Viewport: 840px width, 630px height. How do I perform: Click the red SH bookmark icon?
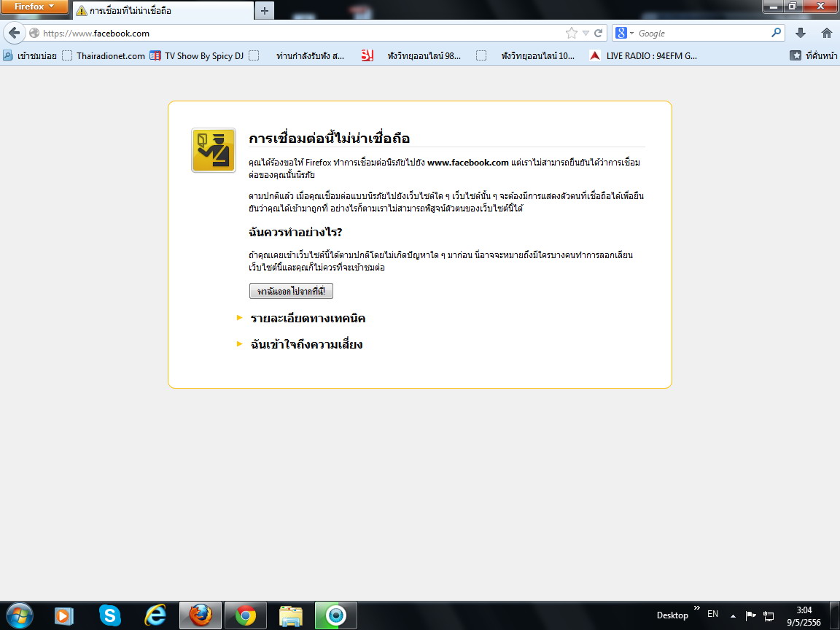[x=367, y=55]
